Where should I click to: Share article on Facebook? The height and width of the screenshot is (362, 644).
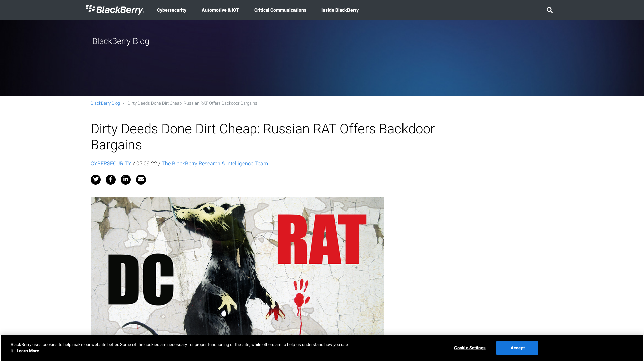tap(111, 180)
